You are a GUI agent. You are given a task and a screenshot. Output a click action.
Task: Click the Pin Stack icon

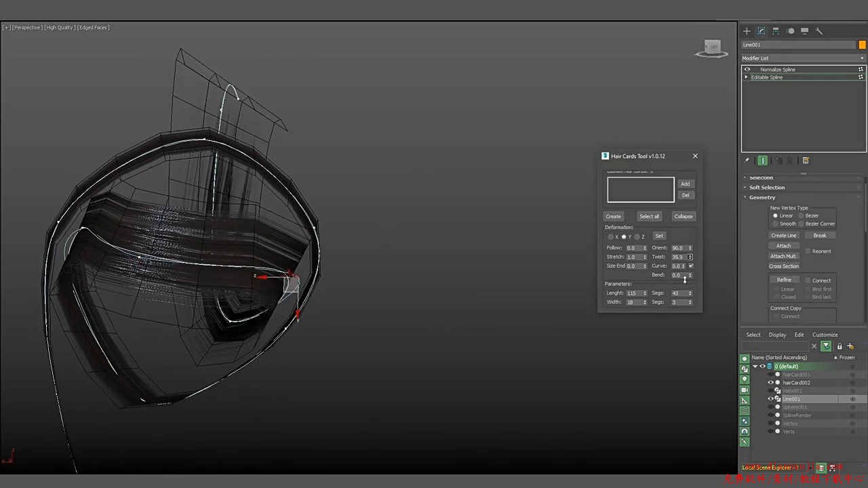[747, 161]
